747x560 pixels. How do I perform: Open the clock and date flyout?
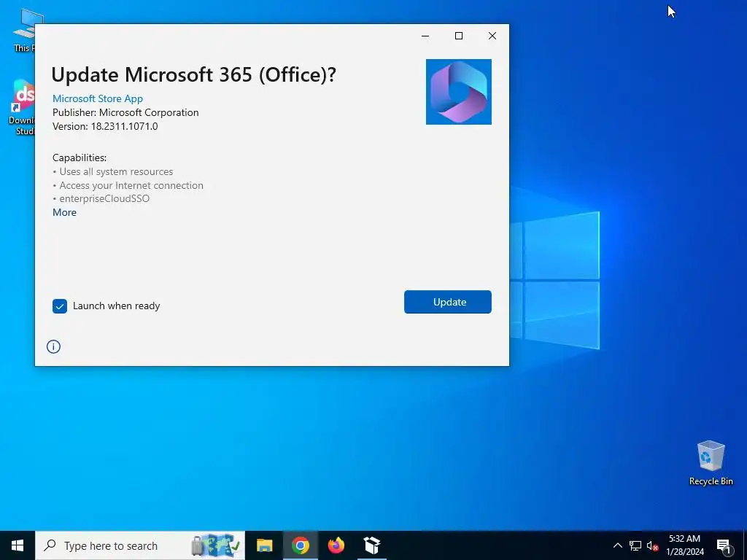(684, 545)
